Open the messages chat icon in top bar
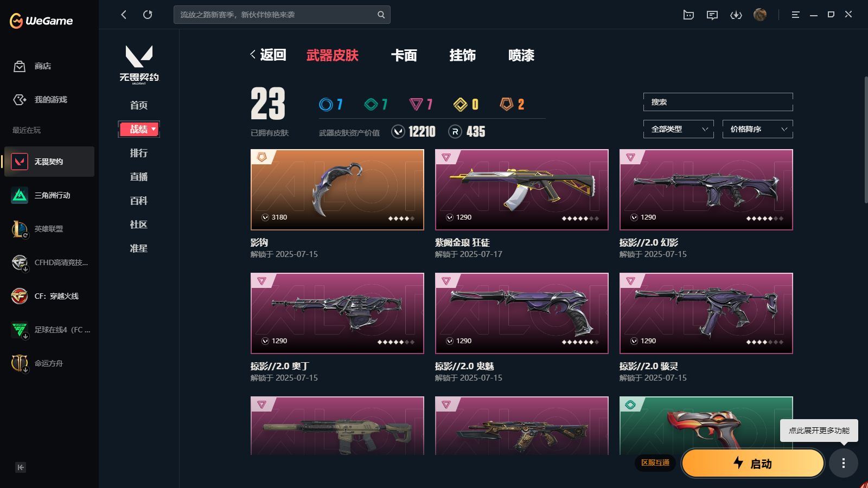The width and height of the screenshot is (868, 488). 712,15
